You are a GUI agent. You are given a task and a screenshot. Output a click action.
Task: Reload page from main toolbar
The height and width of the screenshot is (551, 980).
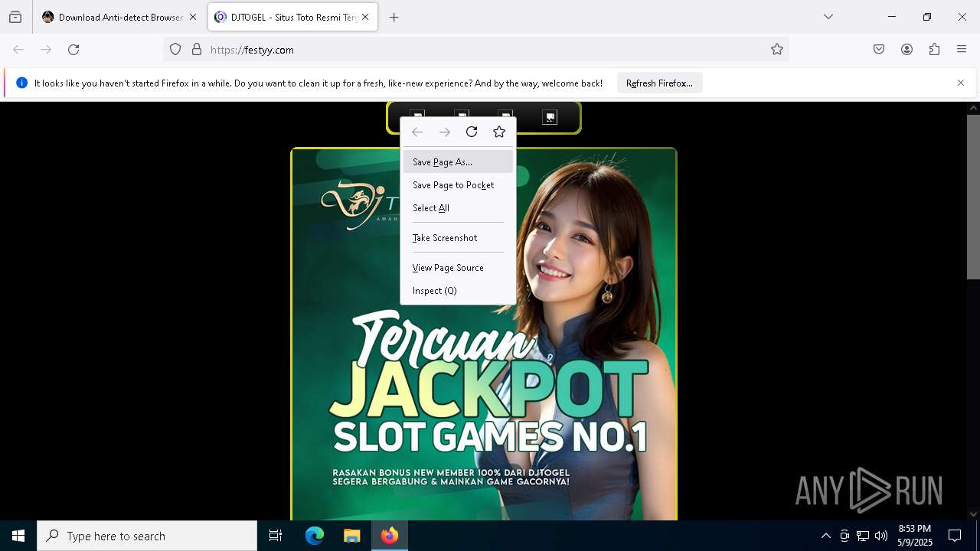pyautogui.click(x=73, y=50)
